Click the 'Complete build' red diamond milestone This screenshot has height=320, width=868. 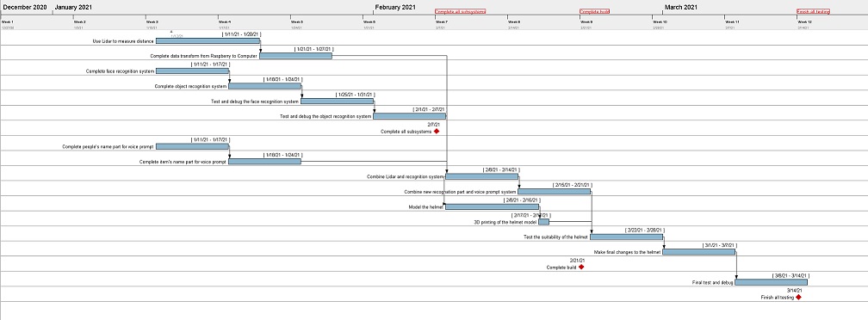(581, 267)
